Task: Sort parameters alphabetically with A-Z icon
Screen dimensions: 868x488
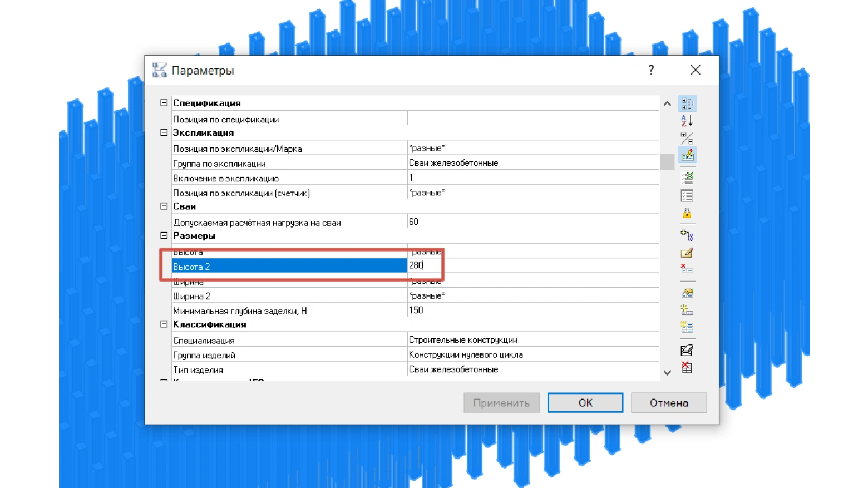Action: click(687, 120)
